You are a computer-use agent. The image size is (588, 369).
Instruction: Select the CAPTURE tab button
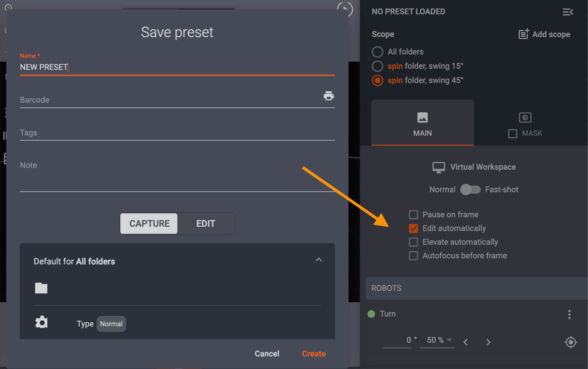pyautogui.click(x=149, y=223)
